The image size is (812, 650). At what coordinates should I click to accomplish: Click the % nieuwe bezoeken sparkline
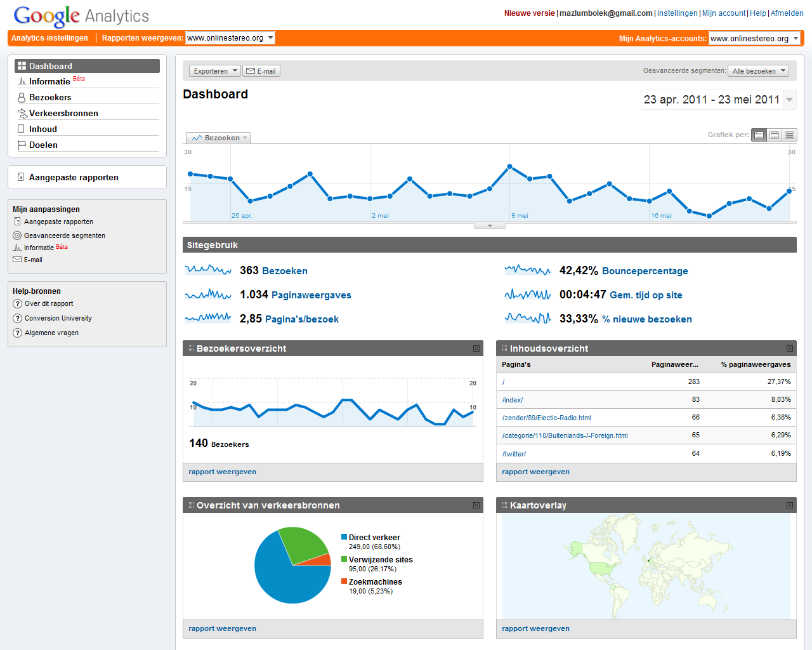[528, 318]
